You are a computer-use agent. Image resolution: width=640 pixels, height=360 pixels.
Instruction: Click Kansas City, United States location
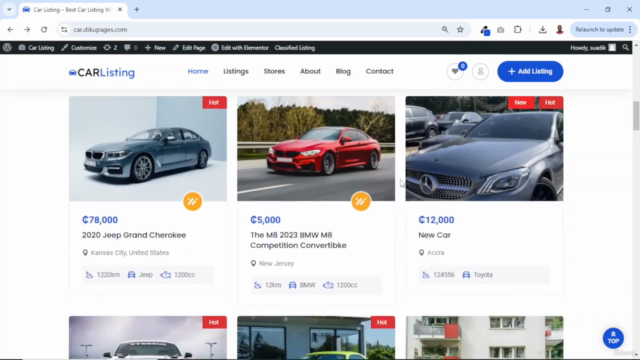[130, 253]
